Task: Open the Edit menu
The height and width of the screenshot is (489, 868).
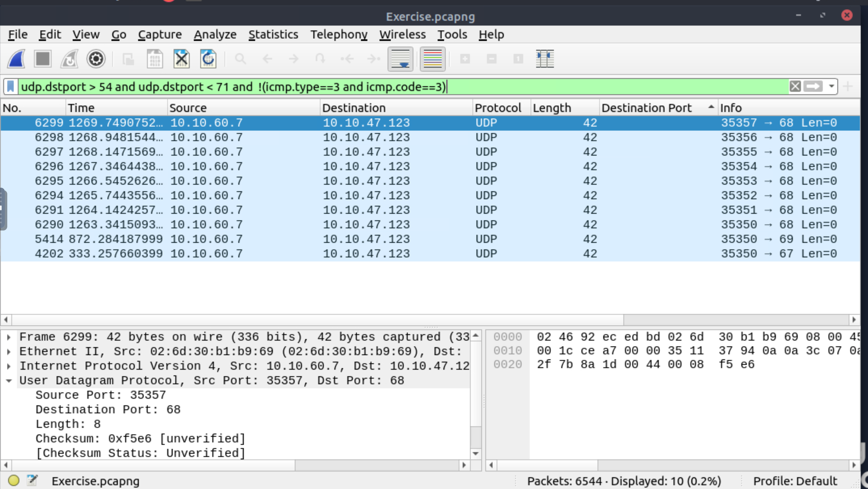Action: click(x=50, y=34)
